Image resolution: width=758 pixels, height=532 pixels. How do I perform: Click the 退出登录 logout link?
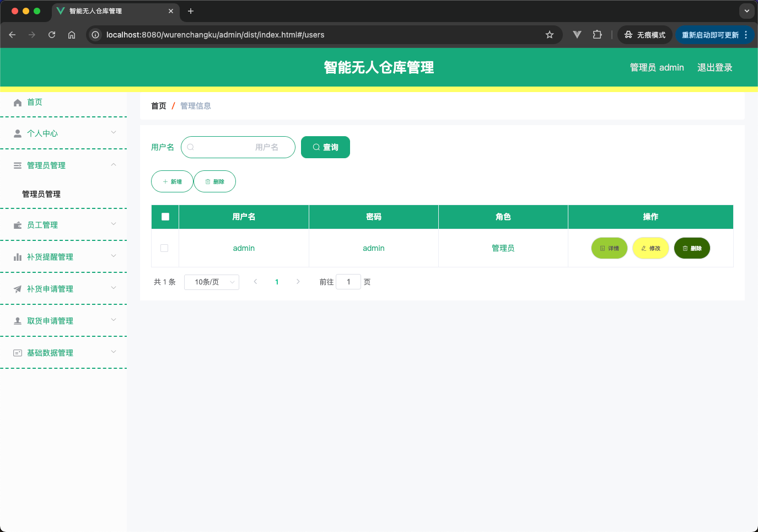point(714,67)
